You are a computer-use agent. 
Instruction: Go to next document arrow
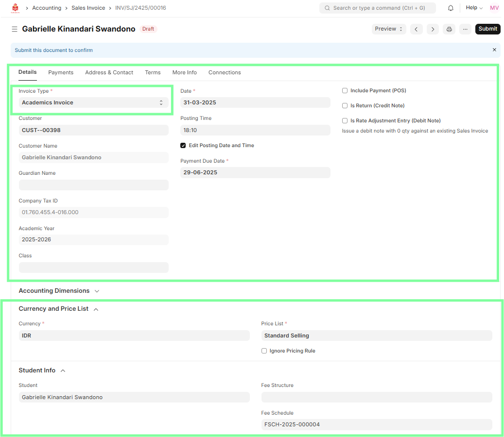pos(433,29)
